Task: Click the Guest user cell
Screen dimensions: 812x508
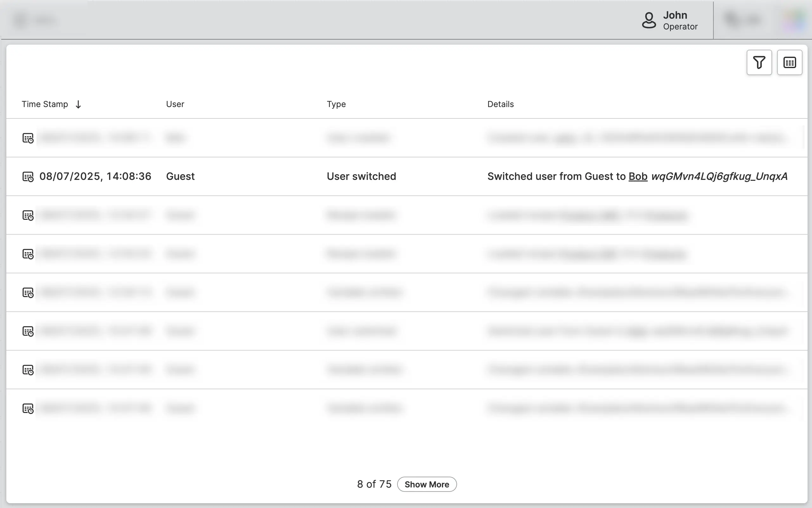Action: pos(180,176)
